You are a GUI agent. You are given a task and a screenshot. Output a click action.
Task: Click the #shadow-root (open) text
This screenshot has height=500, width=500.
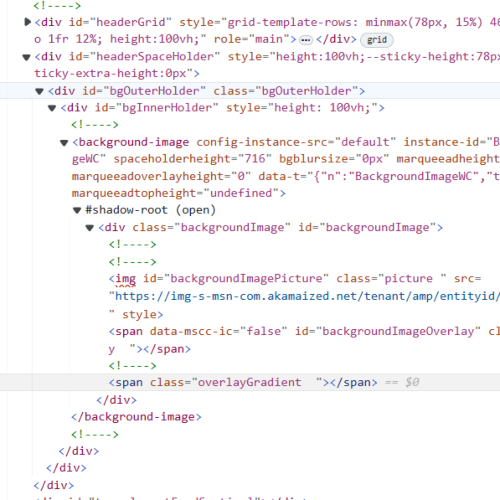tap(151, 210)
